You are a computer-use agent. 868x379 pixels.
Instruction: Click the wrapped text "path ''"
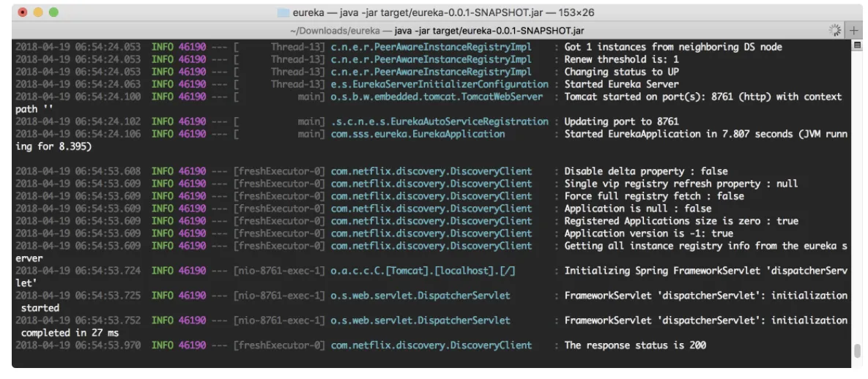[34, 109]
